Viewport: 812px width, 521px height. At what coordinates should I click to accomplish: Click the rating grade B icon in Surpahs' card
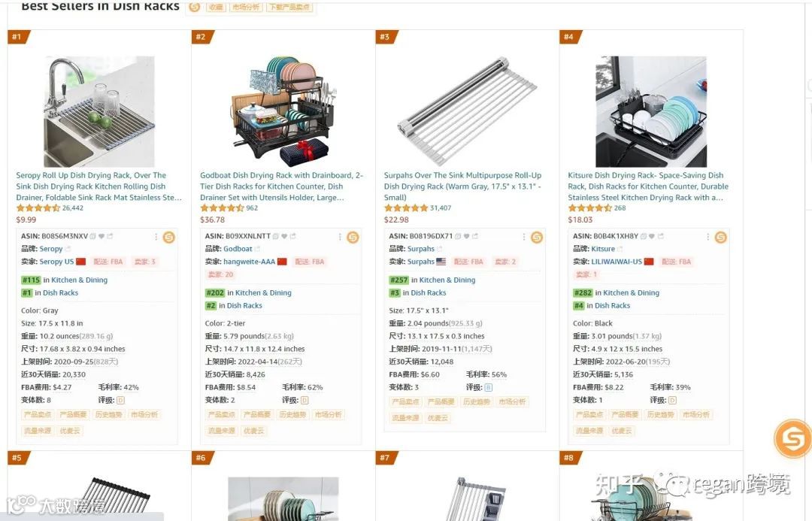click(489, 387)
